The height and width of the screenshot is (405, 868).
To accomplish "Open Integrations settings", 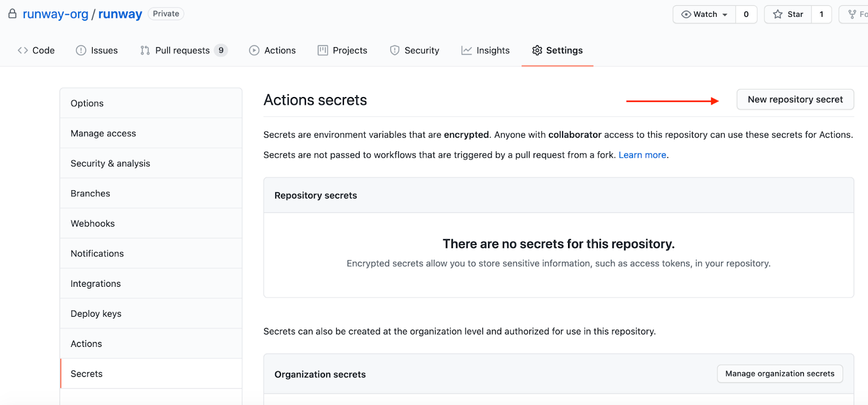I will [x=151, y=284].
